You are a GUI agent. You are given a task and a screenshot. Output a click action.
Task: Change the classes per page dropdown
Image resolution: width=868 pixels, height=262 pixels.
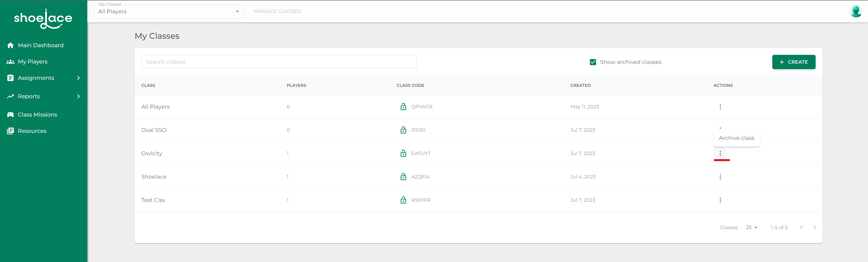click(x=751, y=227)
